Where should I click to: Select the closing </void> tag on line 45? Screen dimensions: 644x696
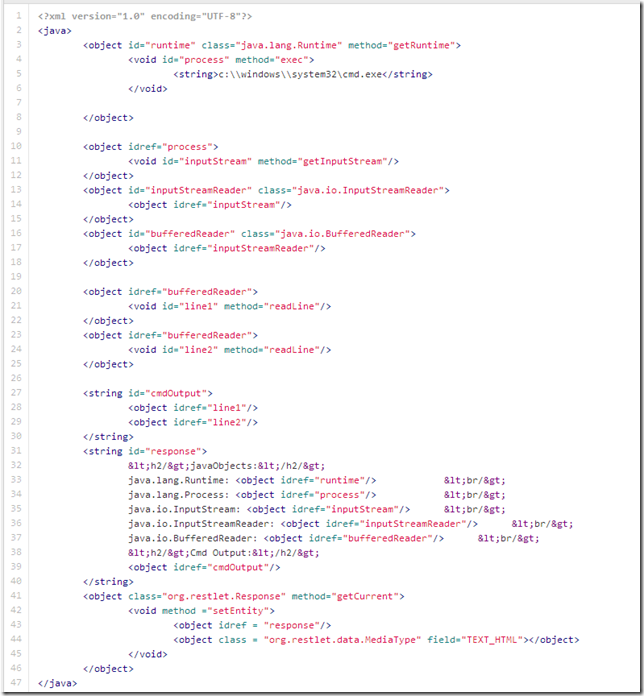(x=148, y=654)
